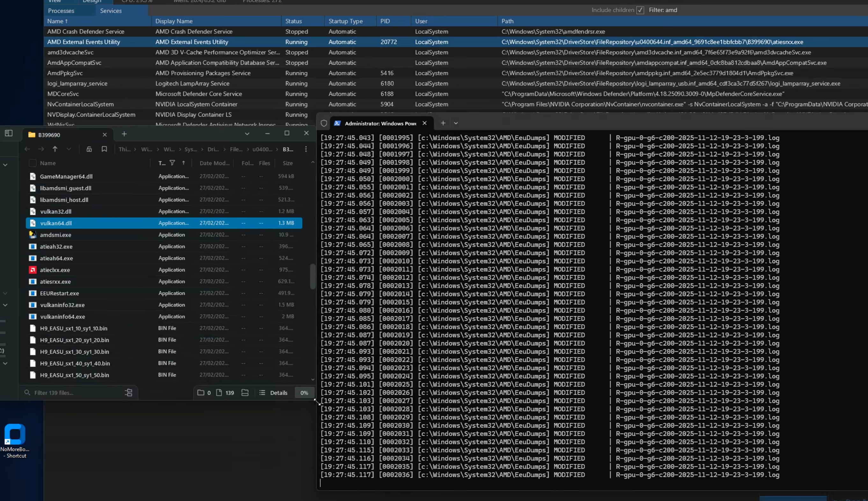Bookmark the current folder
Image resolution: width=868 pixels, height=501 pixels.
(104, 149)
